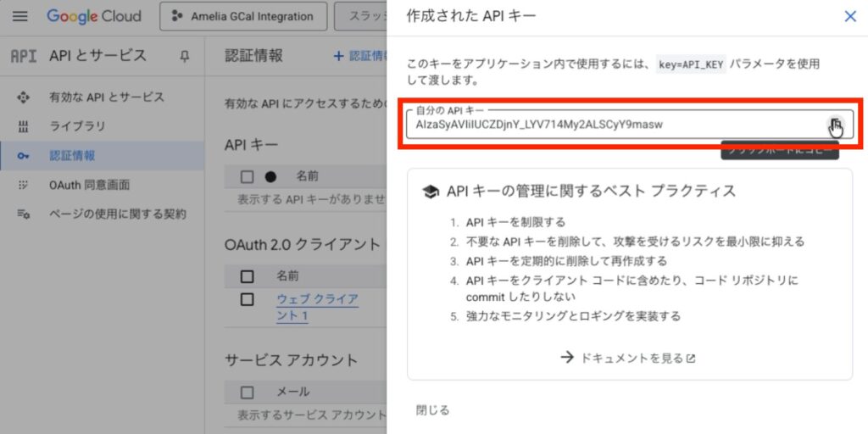The image size is (868, 434).
Task: Click the OAuth 同意画面 sidebar icon
Action: pos(24,185)
